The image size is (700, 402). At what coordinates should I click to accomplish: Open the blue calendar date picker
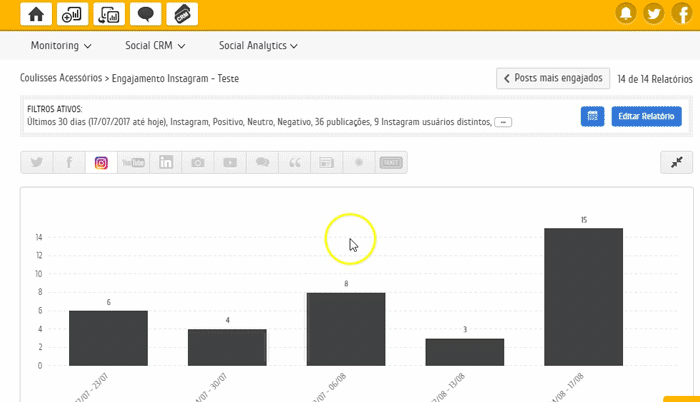click(x=592, y=117)
